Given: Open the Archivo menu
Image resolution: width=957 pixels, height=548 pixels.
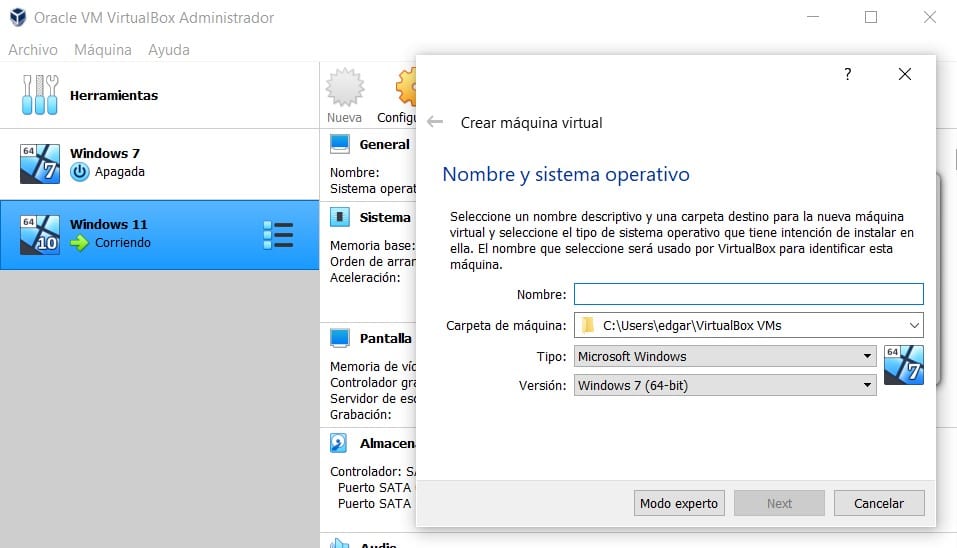Looking at the screenshot, I should (33, 49).
